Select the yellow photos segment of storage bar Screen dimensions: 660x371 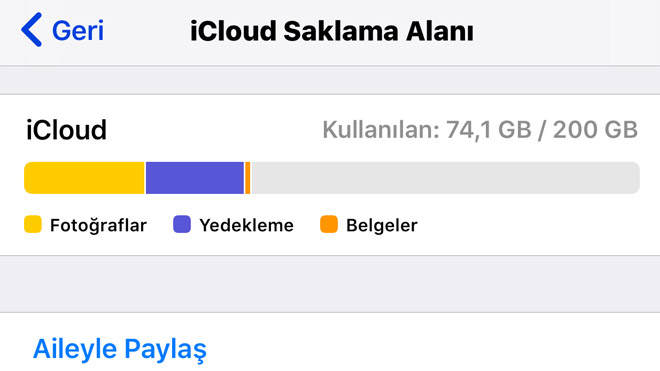click(84, 178)
